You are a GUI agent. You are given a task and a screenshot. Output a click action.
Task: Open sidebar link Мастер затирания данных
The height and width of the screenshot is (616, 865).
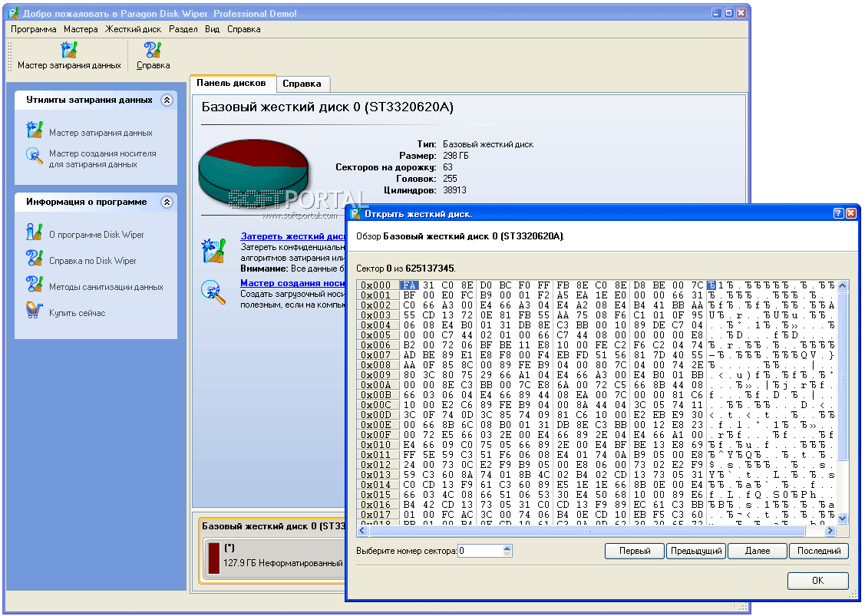(101, 133)
